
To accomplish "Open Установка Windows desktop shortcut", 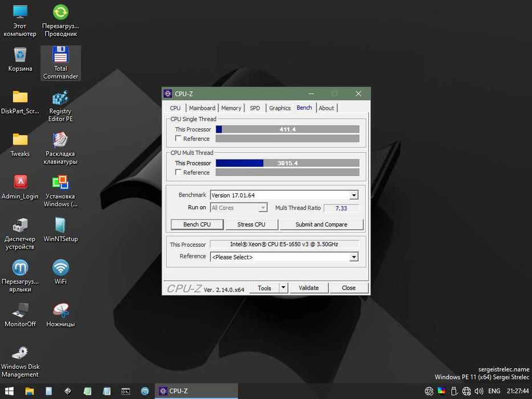I will pyautogui.click(x=60, y=191).
